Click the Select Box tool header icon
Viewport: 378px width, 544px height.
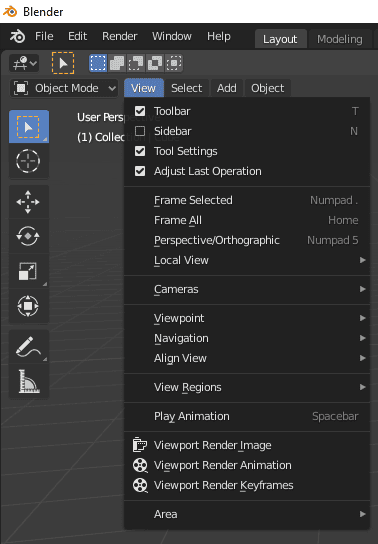click(x=63, y=63)
